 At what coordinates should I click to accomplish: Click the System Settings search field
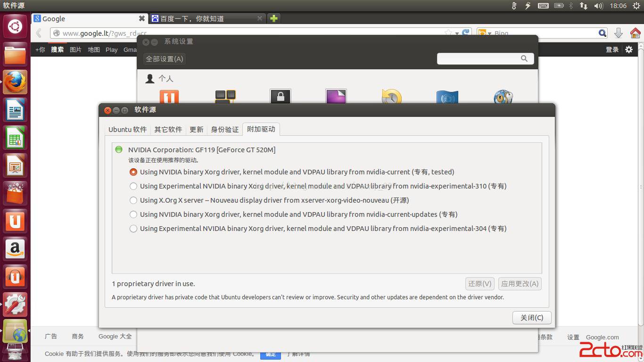[486, 58]
